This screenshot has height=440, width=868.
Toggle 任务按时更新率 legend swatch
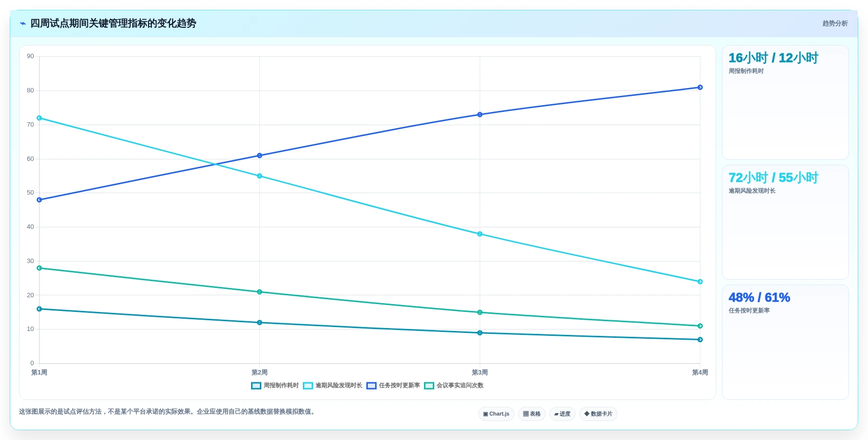point(371,386)
